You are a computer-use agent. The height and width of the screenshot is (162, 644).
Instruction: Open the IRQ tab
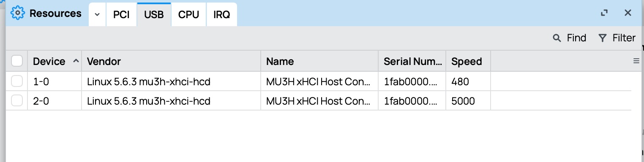tap(222, 14)
